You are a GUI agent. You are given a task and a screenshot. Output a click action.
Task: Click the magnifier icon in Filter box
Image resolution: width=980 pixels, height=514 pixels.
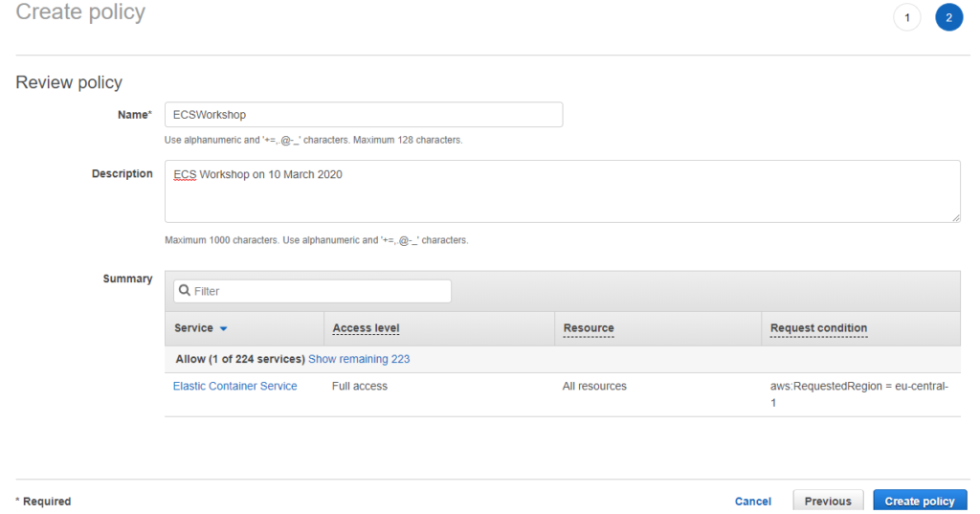pos(185,291)
